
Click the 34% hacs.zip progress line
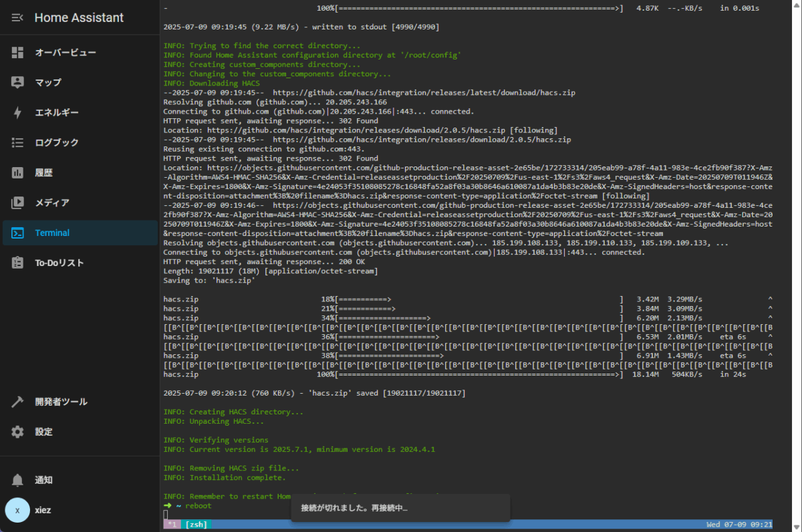468,318
